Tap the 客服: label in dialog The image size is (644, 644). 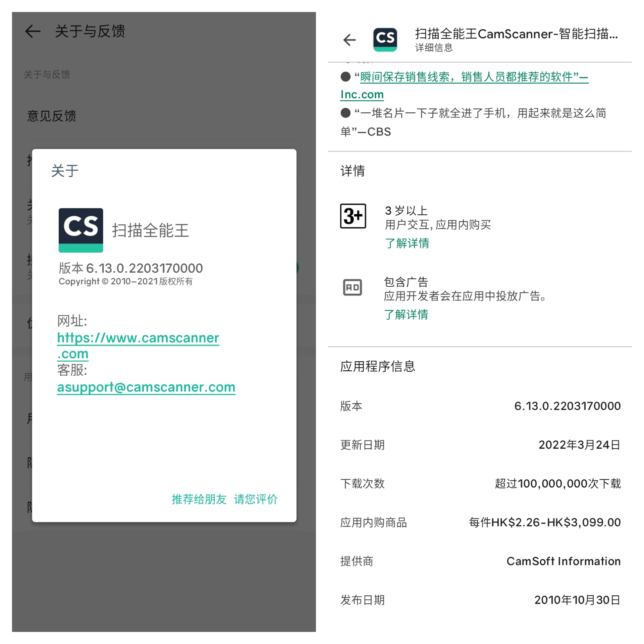pyautogui.click(x=72, y=370)
